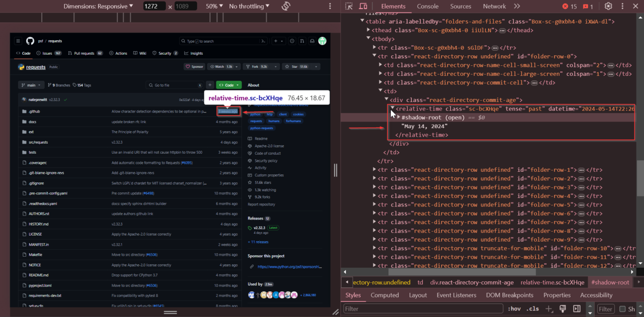
Task: Open the DevTools customize three-dot menu
Action: [623, 6]
